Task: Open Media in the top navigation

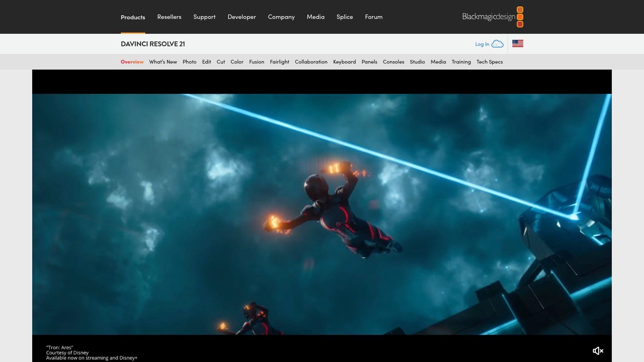Action: [x=316, y=17]
